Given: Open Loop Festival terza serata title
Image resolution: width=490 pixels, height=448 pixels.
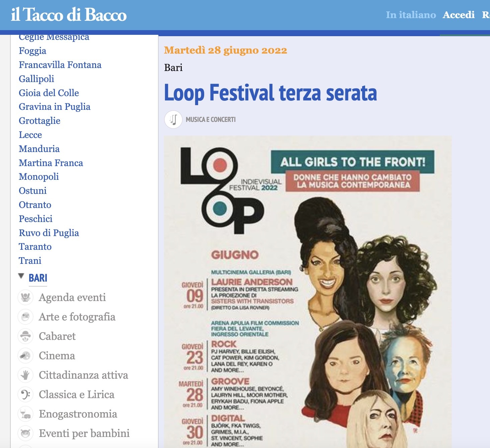Looking at the screenshot, I should point(270,93).
